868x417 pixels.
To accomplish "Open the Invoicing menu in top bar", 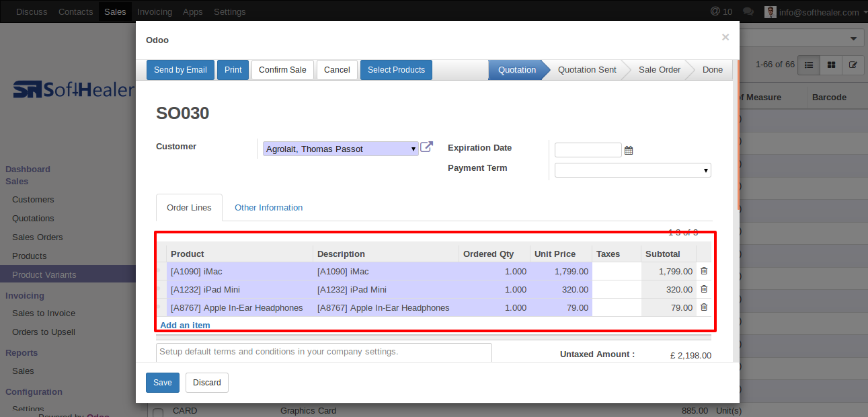I will point(155,11).
